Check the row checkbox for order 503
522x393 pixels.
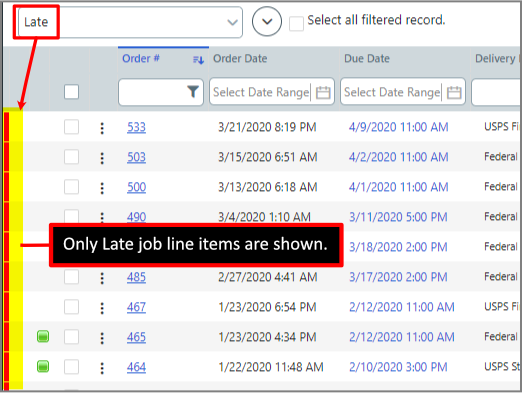pyautogui.click(x=71, y=157)
